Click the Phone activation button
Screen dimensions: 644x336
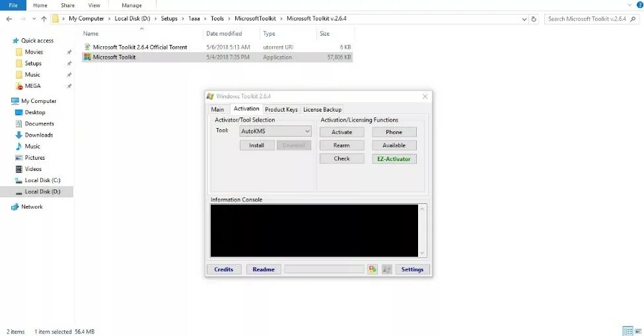coord(394,132)
